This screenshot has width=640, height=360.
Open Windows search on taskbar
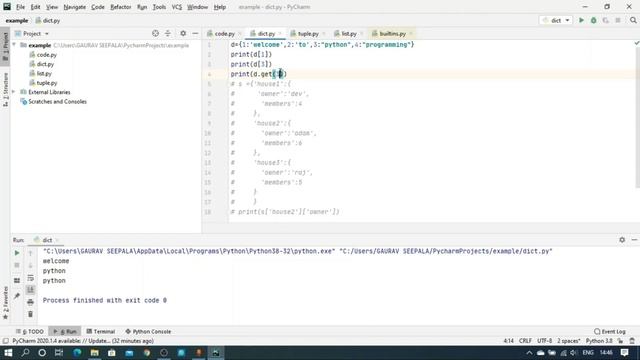tap(25, 353)
